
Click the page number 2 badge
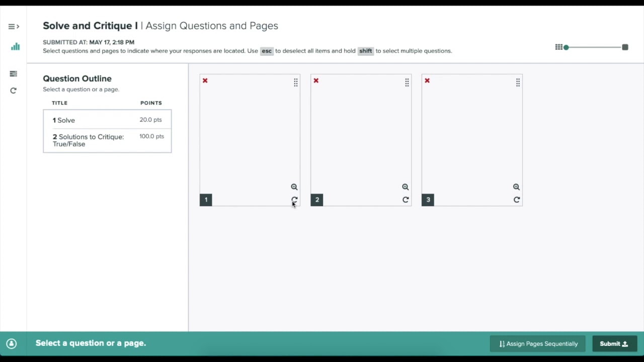coord(317,200)
